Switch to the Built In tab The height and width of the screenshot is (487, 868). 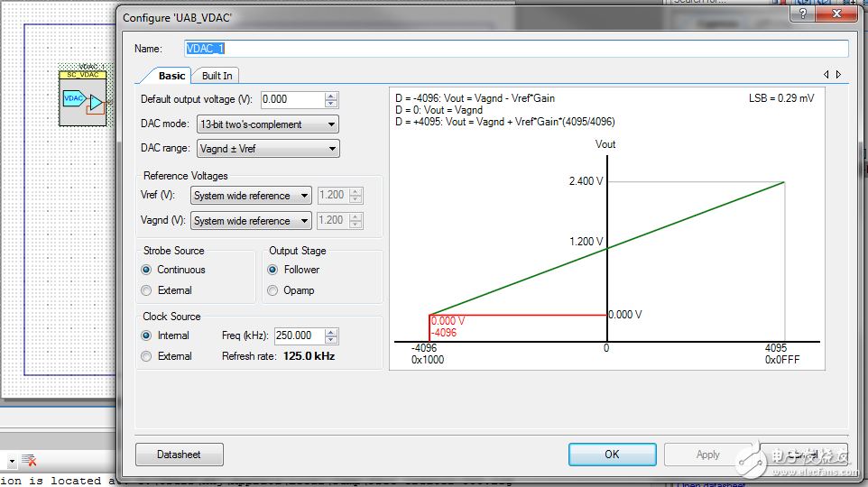[x=217, y=76]
